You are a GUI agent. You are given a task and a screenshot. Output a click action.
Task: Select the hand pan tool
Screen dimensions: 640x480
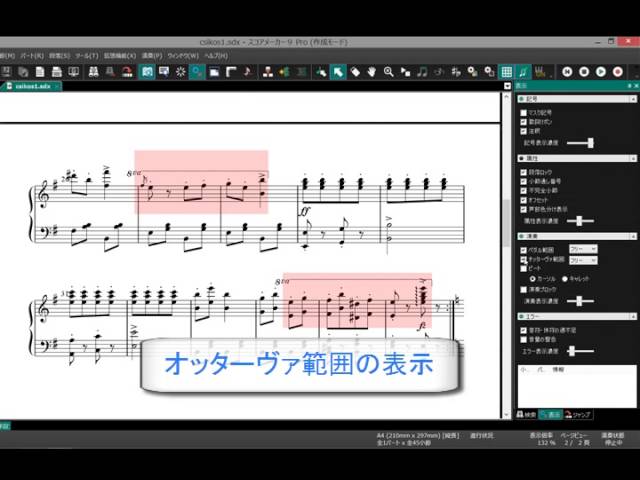coord(371,72)
